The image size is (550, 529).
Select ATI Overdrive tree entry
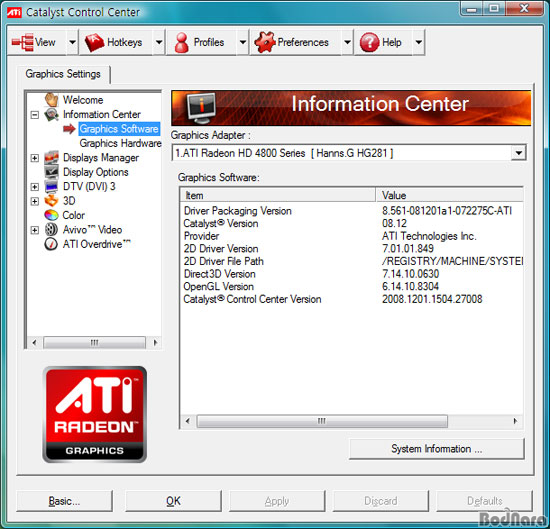click(x=96, y=244)
